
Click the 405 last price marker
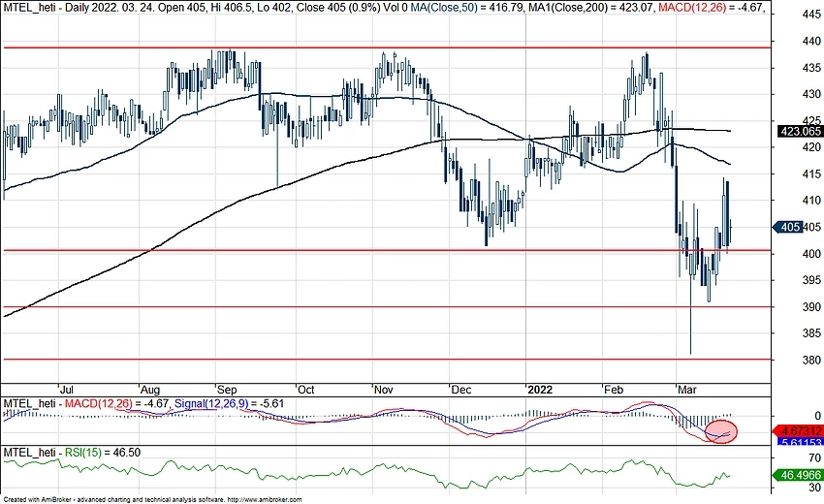[790, 227]
